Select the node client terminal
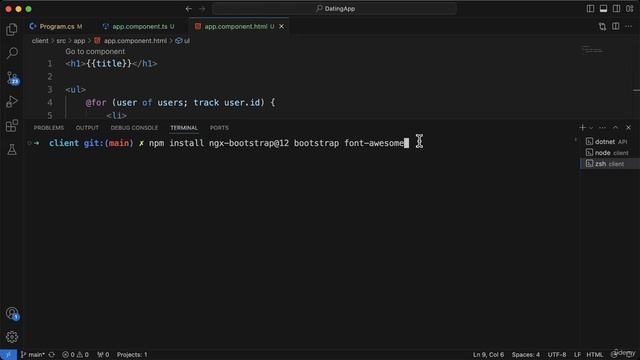Viewport: 640px width, 360px height. (x=610, y=153)
